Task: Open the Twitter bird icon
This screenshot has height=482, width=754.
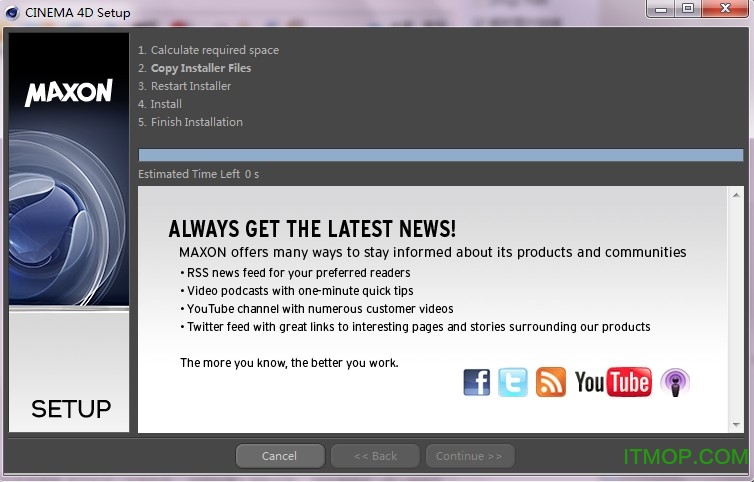Action: [x=513, y=381]
